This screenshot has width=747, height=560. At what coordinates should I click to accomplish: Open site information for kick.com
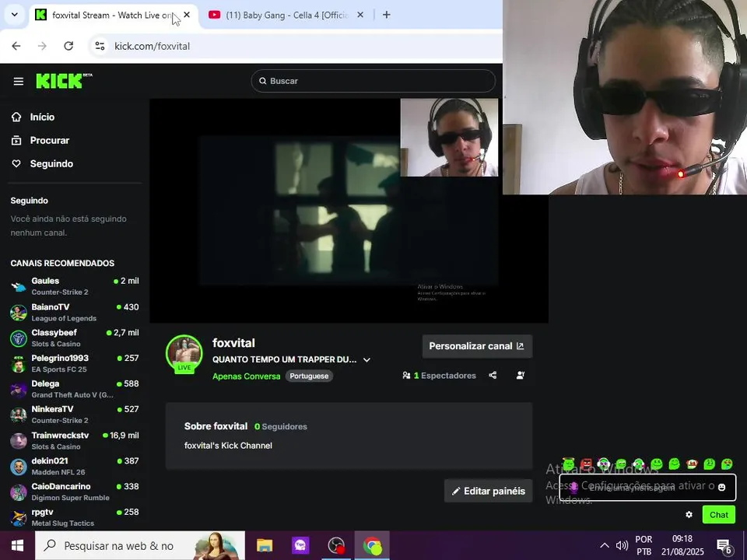point(100,46)
